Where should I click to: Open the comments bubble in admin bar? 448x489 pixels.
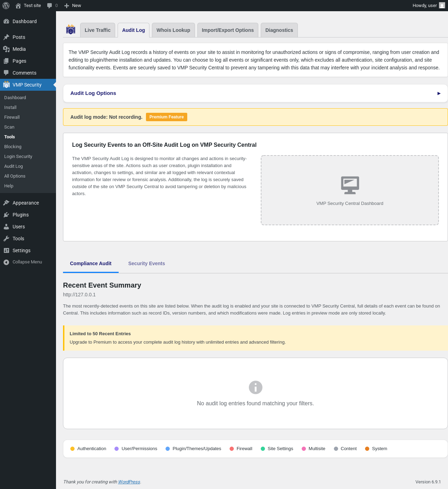click(x=50, y=6)
